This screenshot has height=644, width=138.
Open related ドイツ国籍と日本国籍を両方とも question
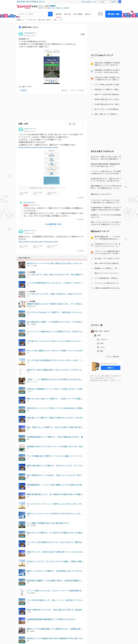(x=48, y=523)
